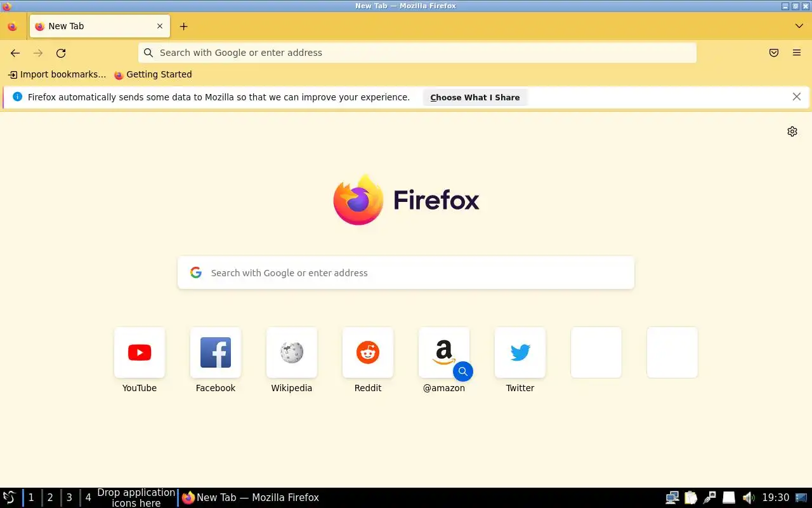Switch to workspace 1
Image resolution: width=812 pixels, height=508 pixels.
point(31,498)
